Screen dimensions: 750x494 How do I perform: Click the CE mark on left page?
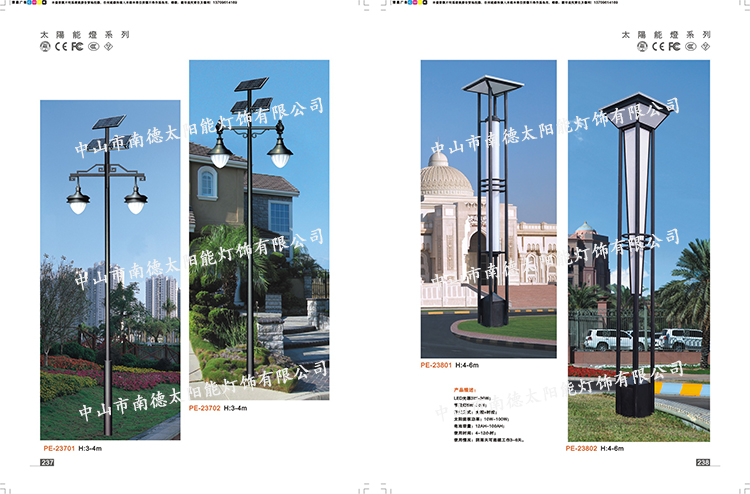click(60, 46)
